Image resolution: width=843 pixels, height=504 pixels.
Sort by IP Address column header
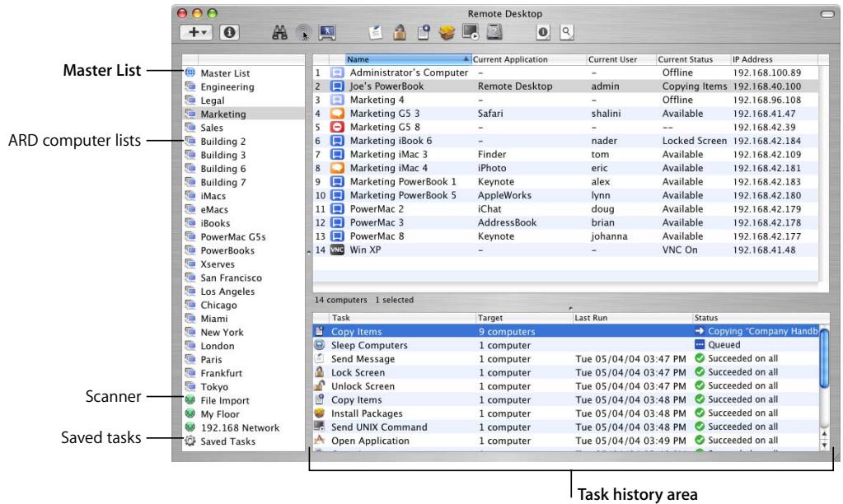(774, 59)
